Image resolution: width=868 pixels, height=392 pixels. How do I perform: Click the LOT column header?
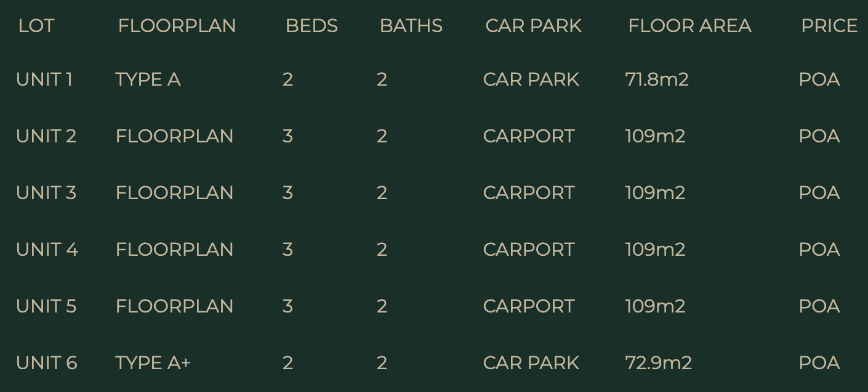click(x=36, y=26)
